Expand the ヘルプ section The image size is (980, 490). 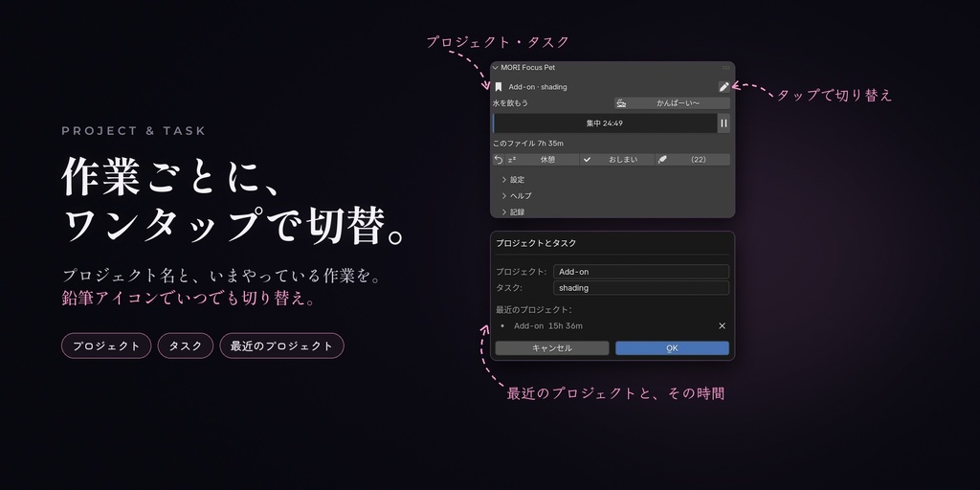pyautogui.click(x=517, y=195)
